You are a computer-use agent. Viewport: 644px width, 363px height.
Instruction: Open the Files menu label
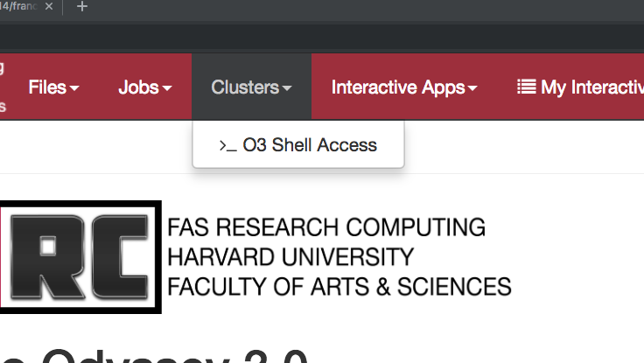tap(47, 87)
